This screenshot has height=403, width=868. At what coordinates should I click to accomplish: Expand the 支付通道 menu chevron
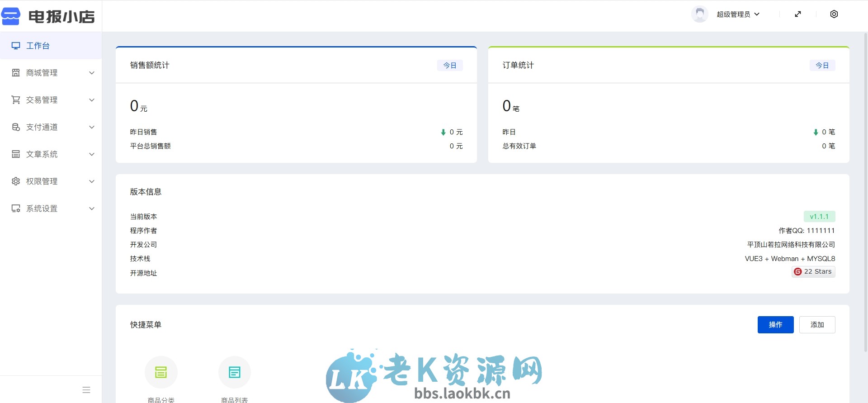(92, 127)
